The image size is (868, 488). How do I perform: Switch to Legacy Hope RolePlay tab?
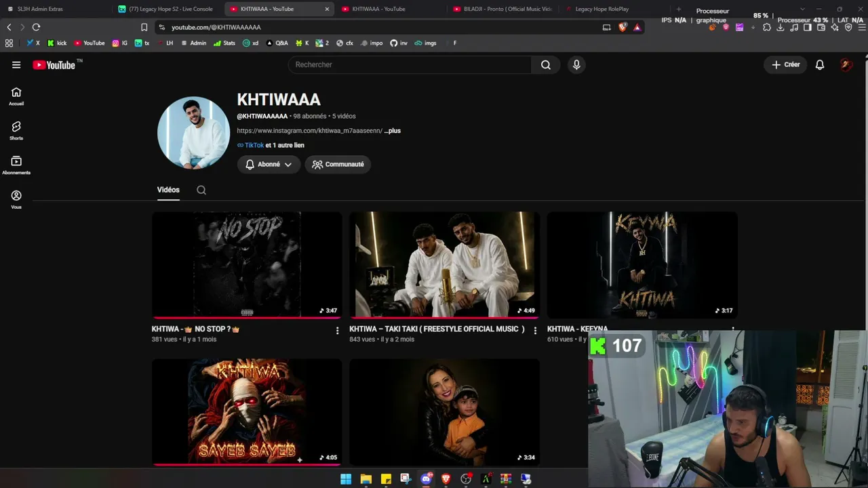click(x=614, y=9)
